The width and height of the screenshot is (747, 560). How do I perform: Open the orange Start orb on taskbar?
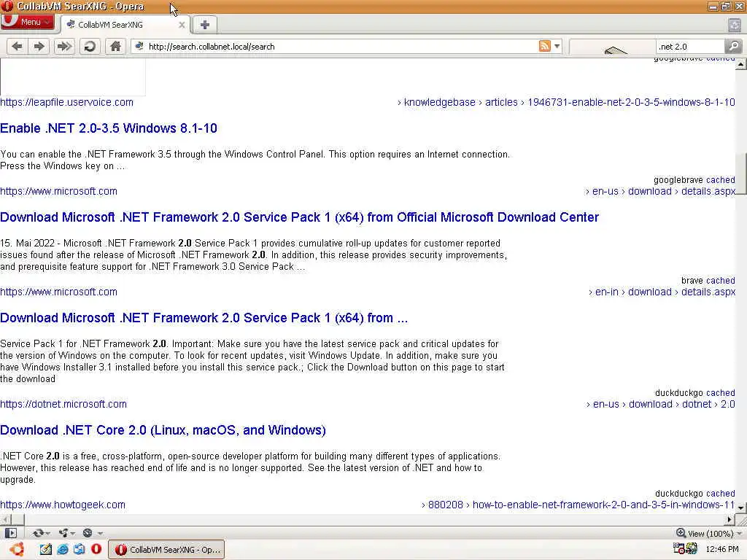(x=18, y=549)
